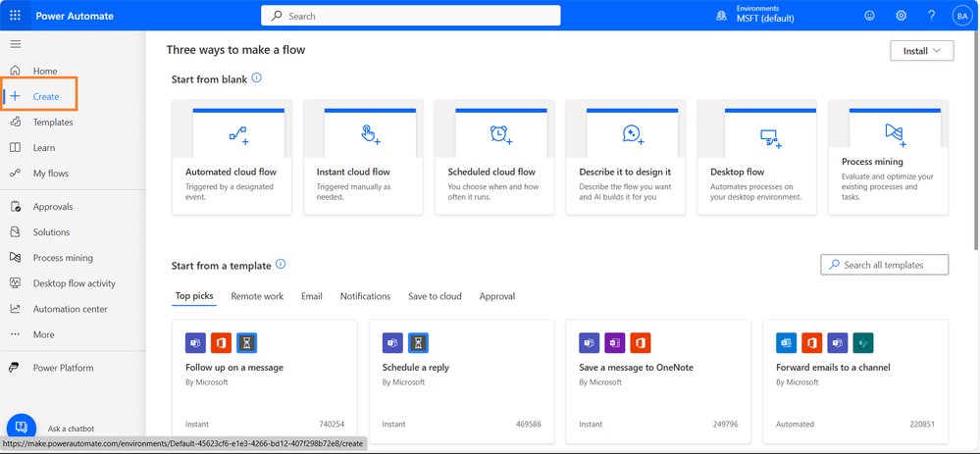Click the Learn book icon
The image size is (980, 454).
pyautogui.click(x=16, y=148)
